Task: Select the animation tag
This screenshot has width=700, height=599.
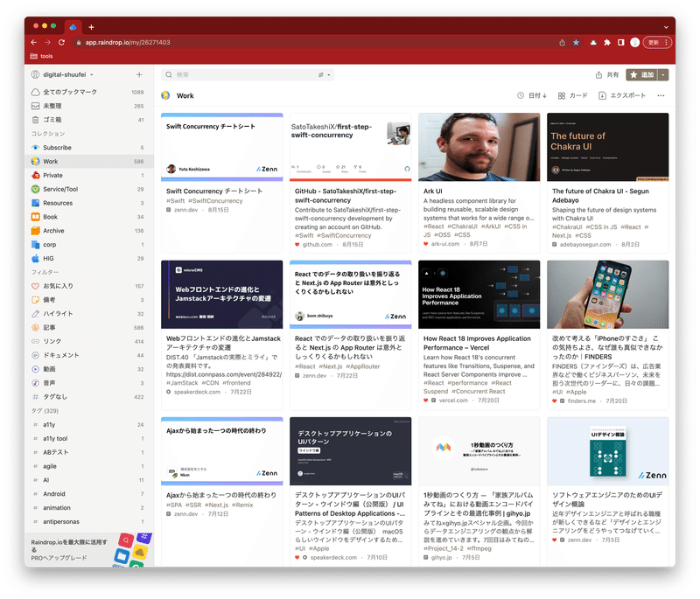Action: (x=89, y=507)
